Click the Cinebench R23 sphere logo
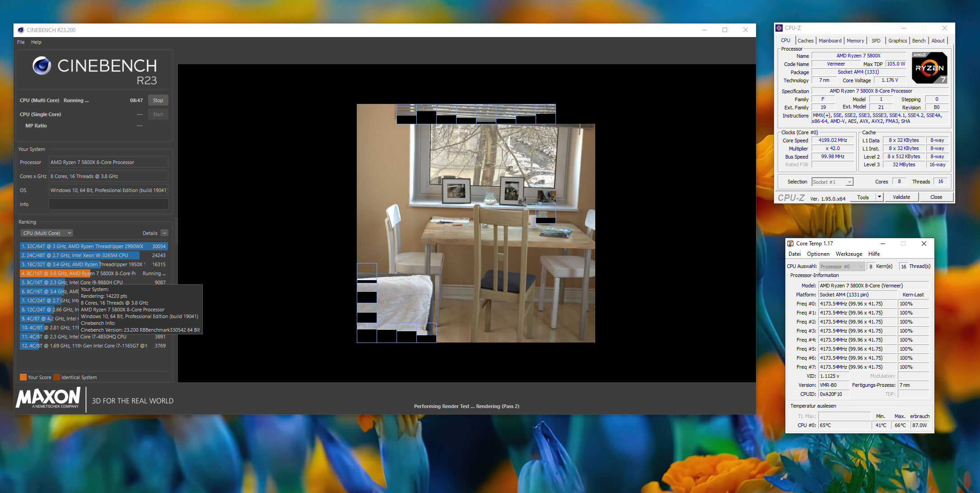The width and height of the screenshot is (980, 493). pos(42,66)
